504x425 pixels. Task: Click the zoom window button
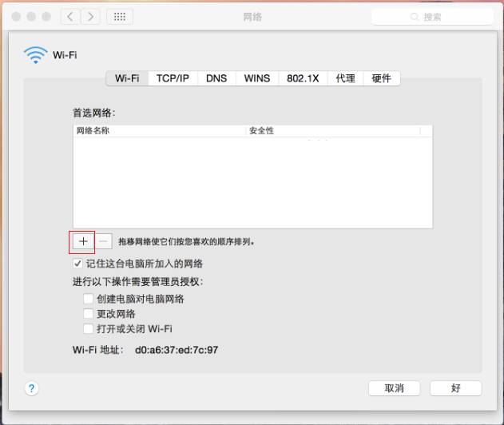coord(46,17)
